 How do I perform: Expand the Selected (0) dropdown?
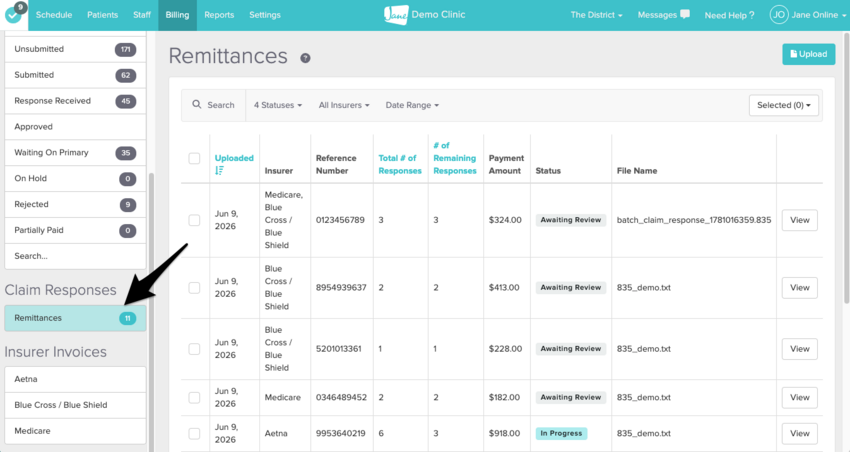784,105
